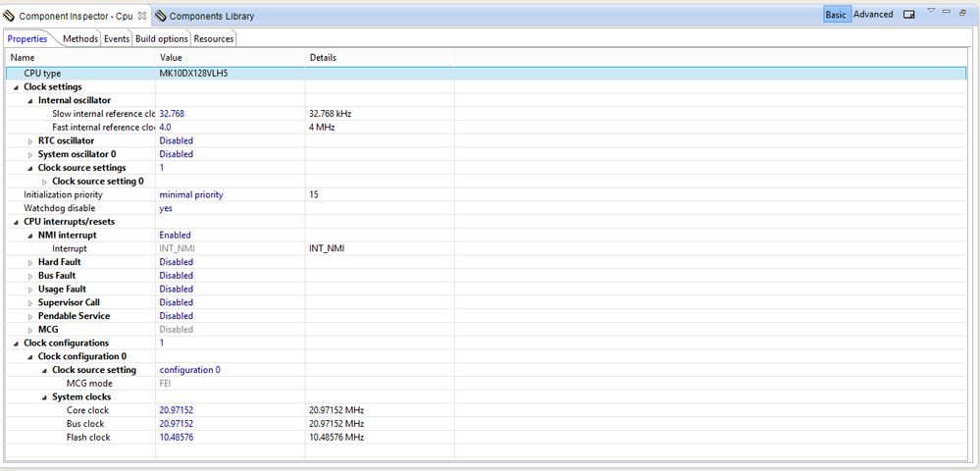Open the Build options tab
The image size is (980, 471).
pos(161,39)
